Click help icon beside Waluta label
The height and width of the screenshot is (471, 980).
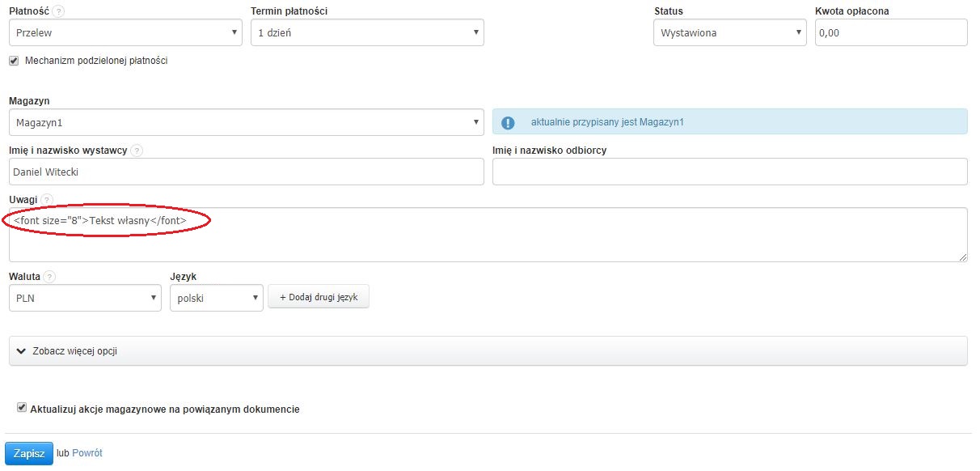click(50, 277)
